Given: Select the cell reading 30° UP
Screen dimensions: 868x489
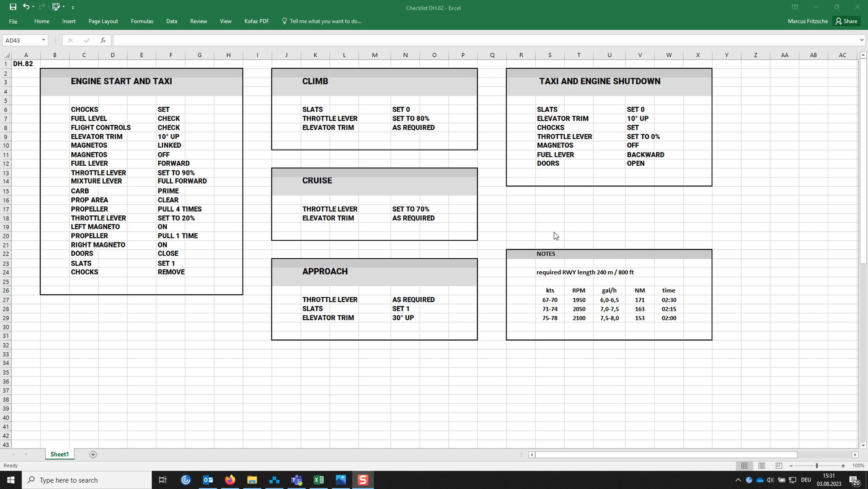Looking at the screenshot, I should (403, 318).
